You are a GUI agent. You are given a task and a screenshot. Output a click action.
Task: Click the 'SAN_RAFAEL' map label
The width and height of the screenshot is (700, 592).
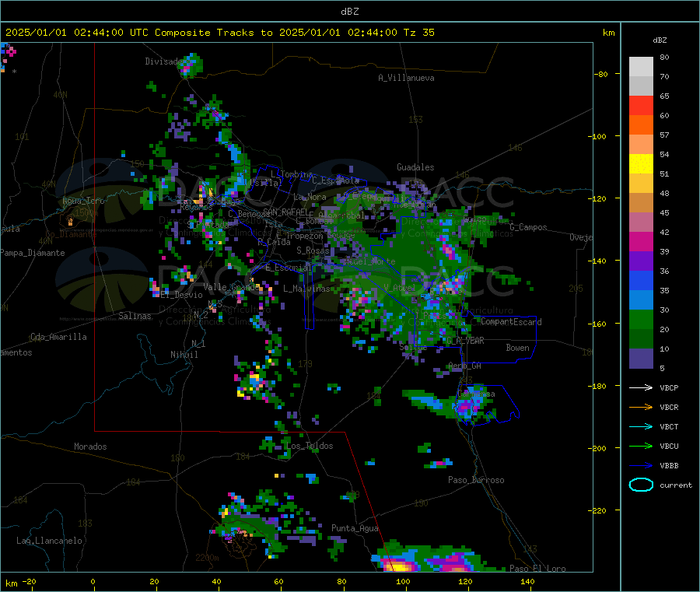pyautogui.click(x=285, y=212)
